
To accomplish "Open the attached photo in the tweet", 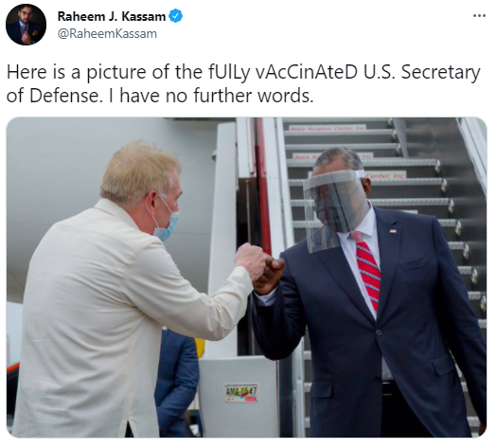I will tap(246, 278).
